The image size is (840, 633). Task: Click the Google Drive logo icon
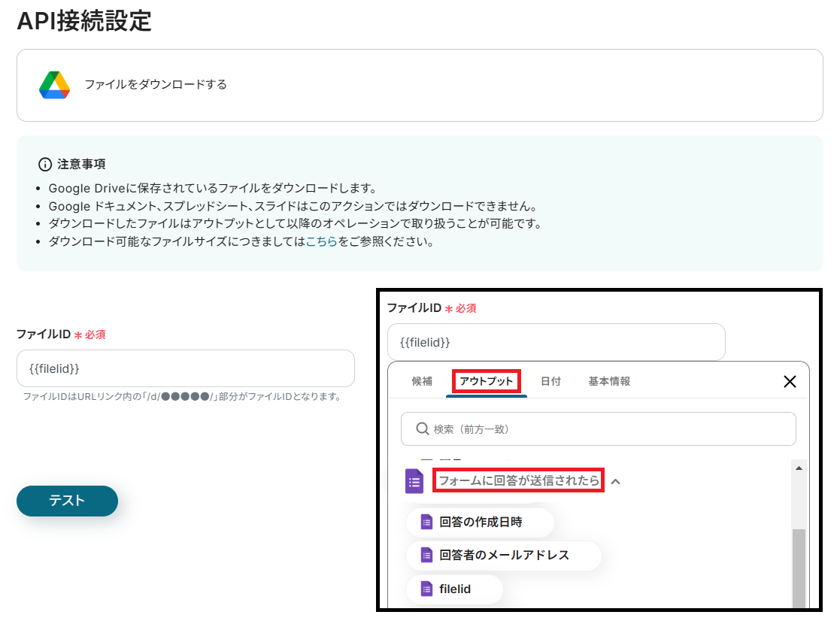[x=54, y=85]
